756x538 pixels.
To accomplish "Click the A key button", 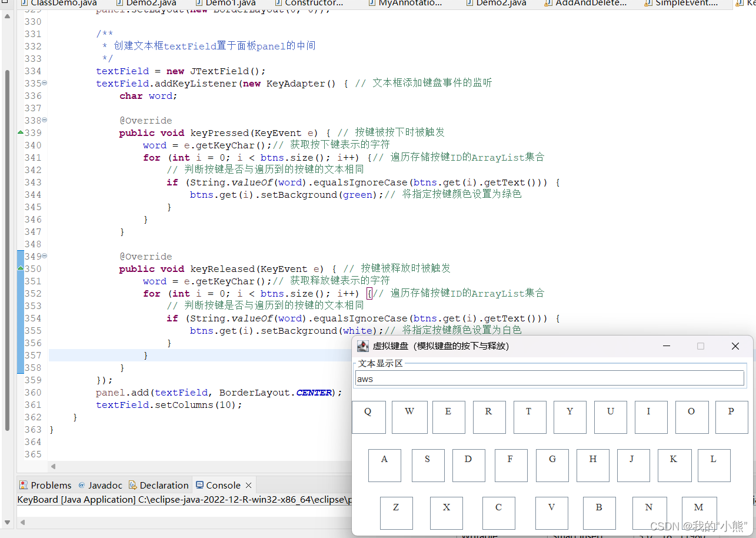I will click(384, 466).
